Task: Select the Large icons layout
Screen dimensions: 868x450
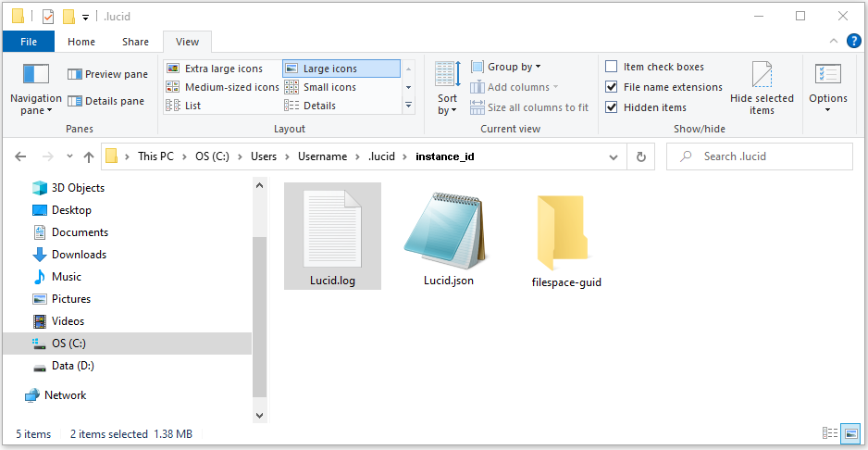Action: [x=341, y=69]
